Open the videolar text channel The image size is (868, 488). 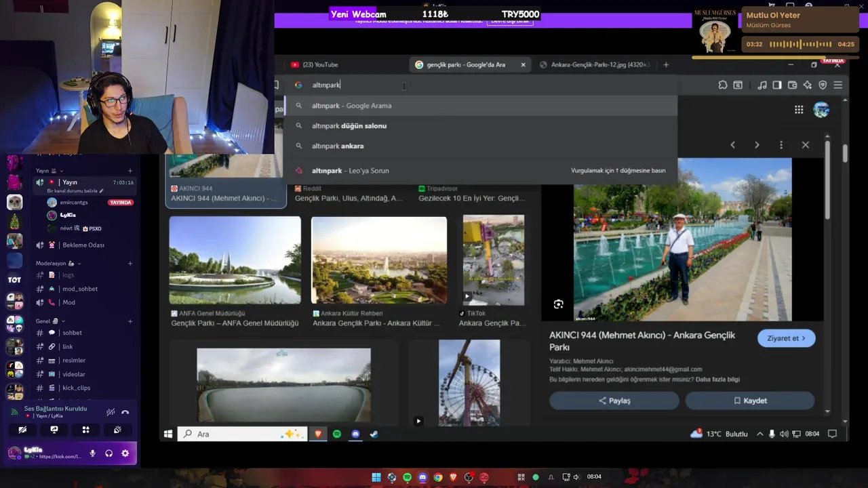(85, 374)
